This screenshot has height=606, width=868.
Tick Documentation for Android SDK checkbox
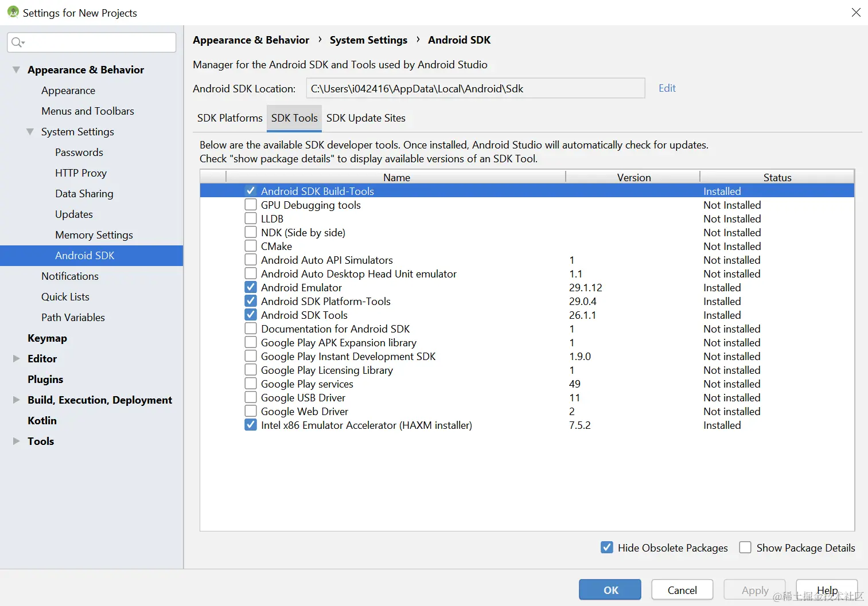(251, 329)
